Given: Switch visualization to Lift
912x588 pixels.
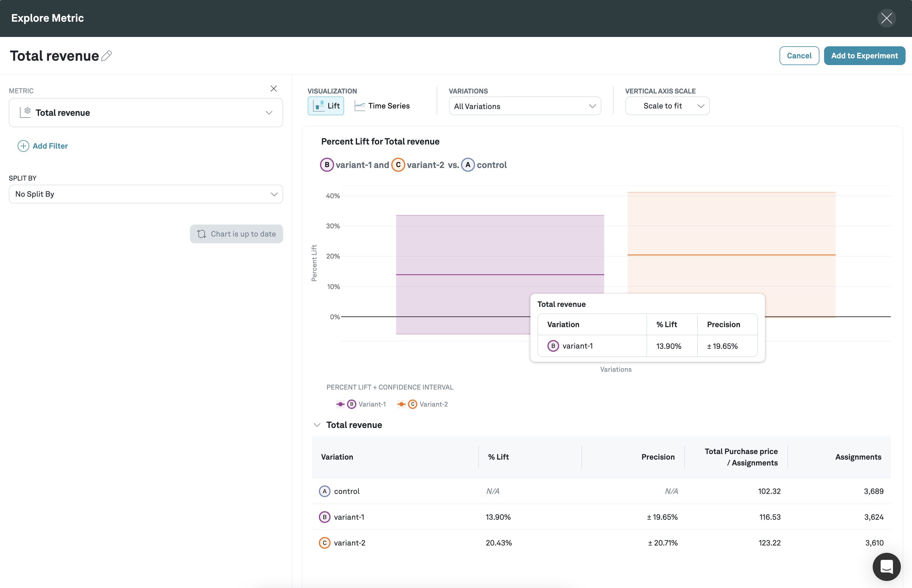Looking at the screenshot, I should pos(326,106).
